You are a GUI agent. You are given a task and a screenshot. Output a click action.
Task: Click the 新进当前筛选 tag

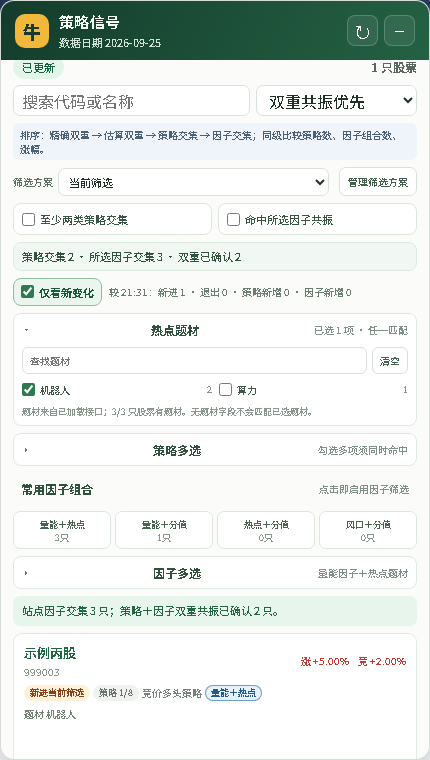(57, 693)
